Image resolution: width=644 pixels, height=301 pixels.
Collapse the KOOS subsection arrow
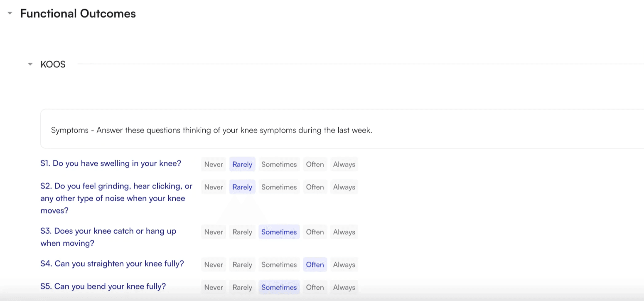[x=30, y=64]
